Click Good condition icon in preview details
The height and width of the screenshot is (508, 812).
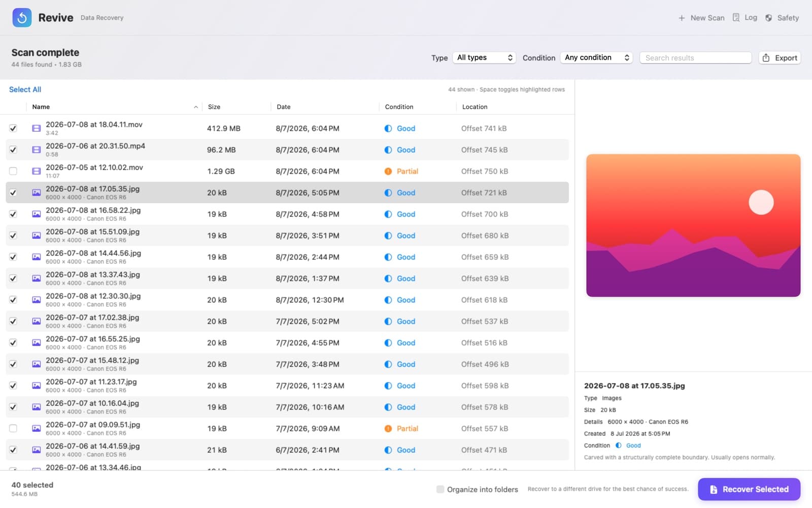pyautogui.click(x=619, y=446)
